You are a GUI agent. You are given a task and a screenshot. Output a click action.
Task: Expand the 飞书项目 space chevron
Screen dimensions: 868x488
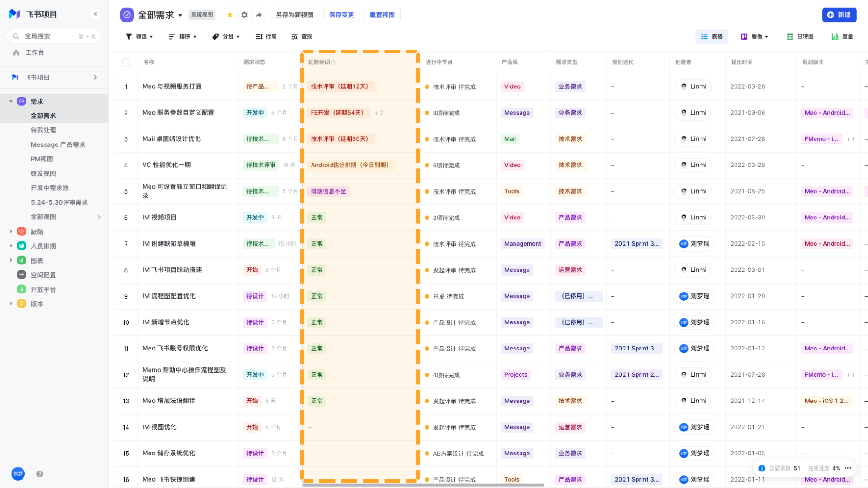[x=95, y=77]
